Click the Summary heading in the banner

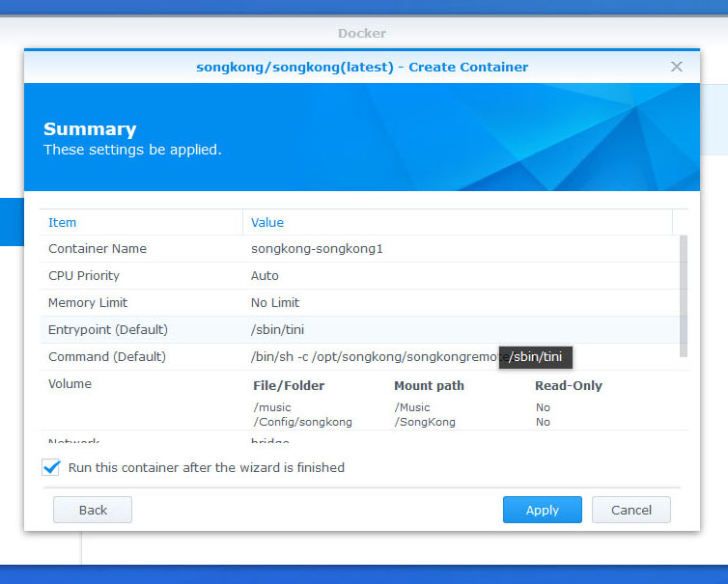click(90, 129)
